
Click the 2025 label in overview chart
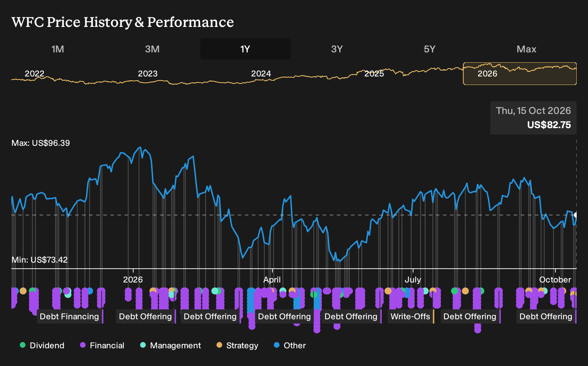(x=374, y=74)
